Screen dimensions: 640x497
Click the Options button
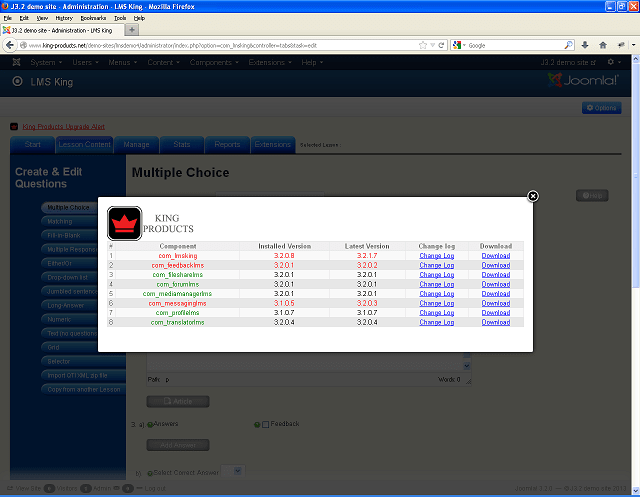[601, 108]
